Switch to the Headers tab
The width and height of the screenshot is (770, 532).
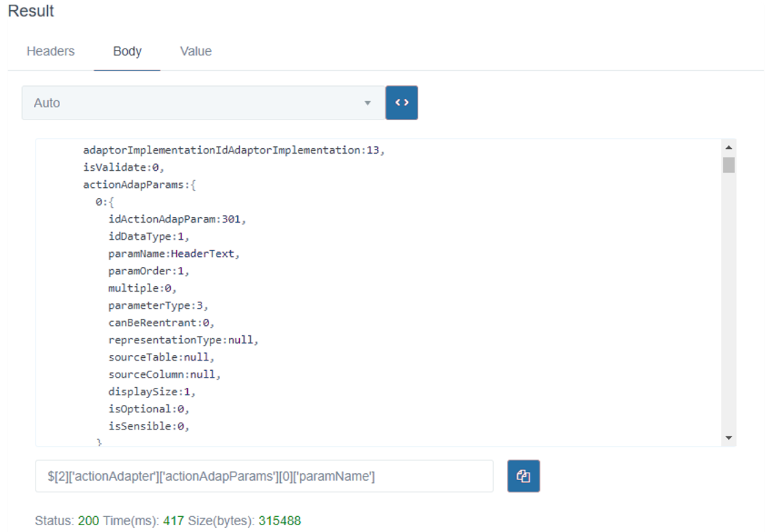pyautogui.click(x=51, y=51)
